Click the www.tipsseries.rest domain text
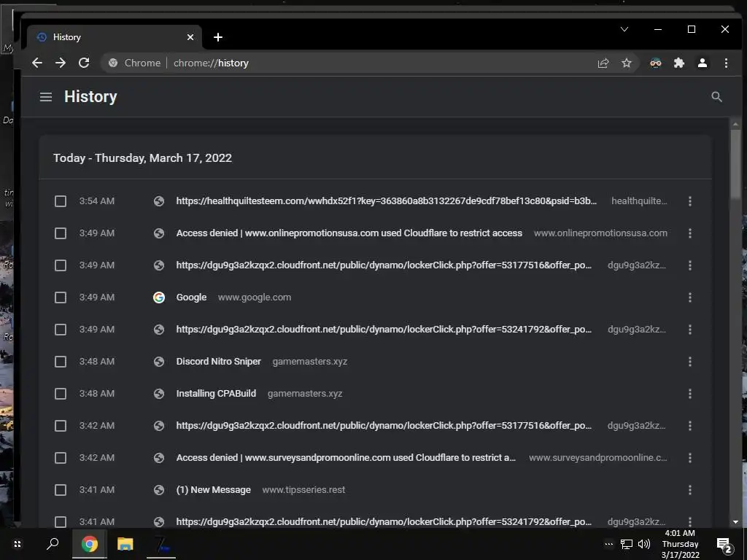The width and height of the screenshot is (747, 560). click(x=303, y=489)
